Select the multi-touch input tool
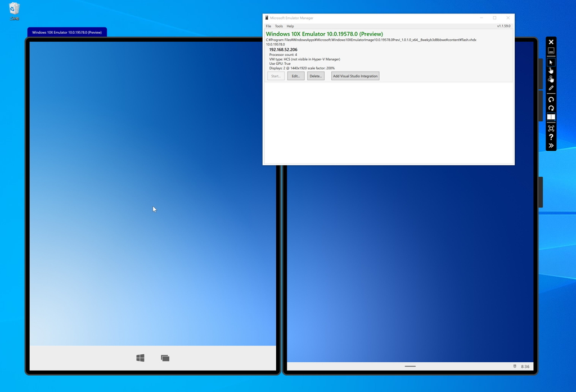This screenshot has height=392, width=576. 551,79
